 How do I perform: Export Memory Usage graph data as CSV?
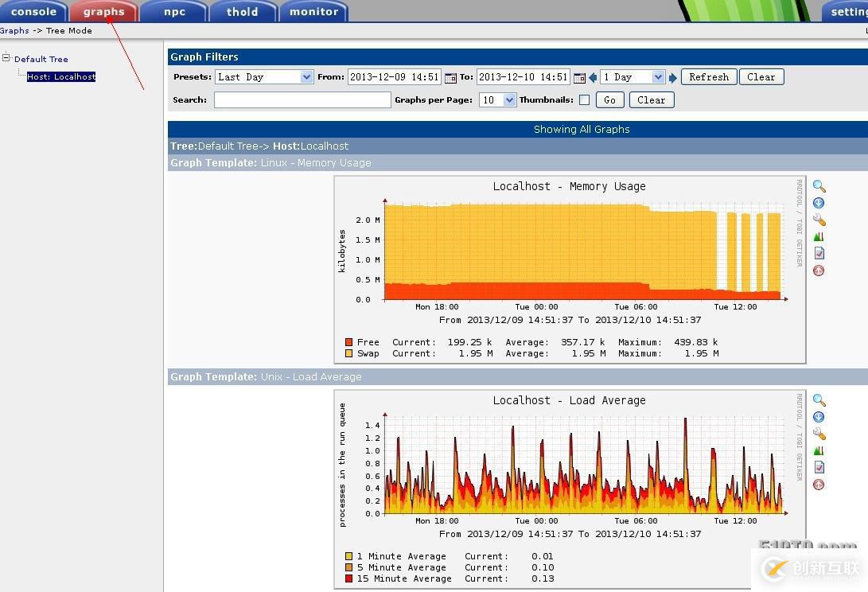click(819, 202)
